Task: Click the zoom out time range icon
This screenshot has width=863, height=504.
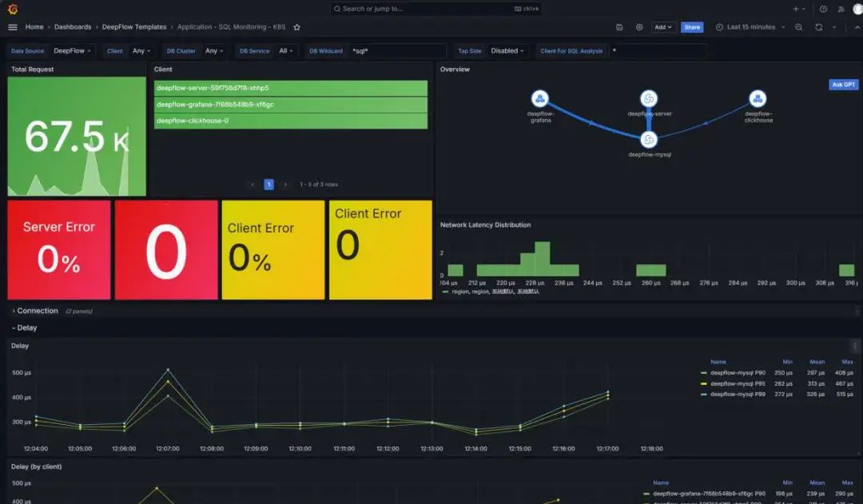Action: [798, 27]
